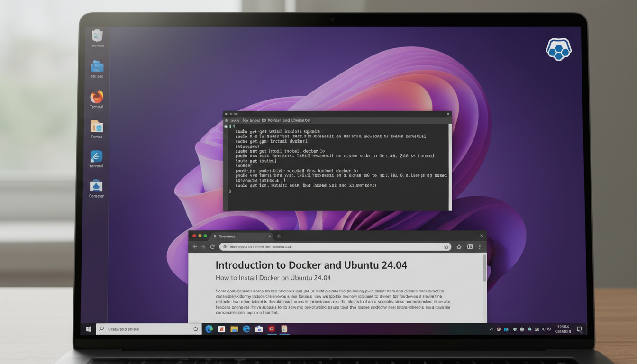Screen dimensions: 637x364
Task: Open the red-white app icon on taskbar
Action: coord(221,328)
